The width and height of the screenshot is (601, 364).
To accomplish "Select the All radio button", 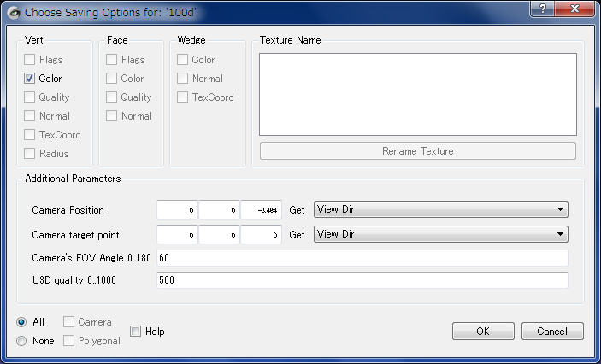I will click(x=21, y=322).
